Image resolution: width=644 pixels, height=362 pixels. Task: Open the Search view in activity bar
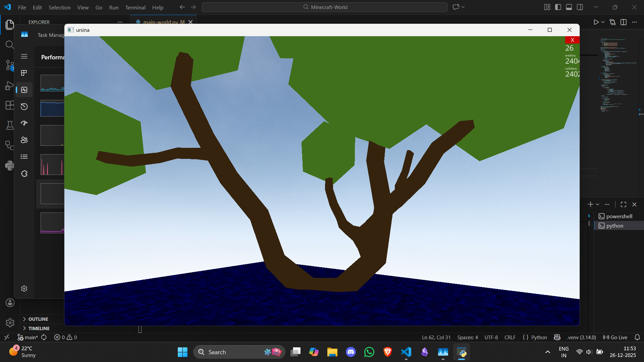pyautogui.click(x=10, y=45)
